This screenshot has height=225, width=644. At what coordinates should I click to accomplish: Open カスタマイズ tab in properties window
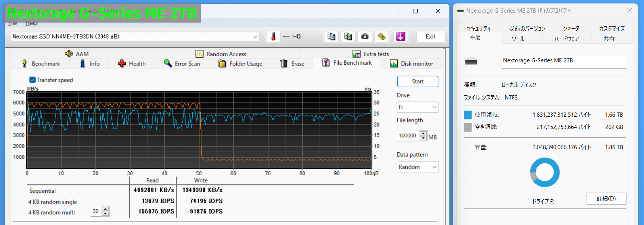pos(611,28)
